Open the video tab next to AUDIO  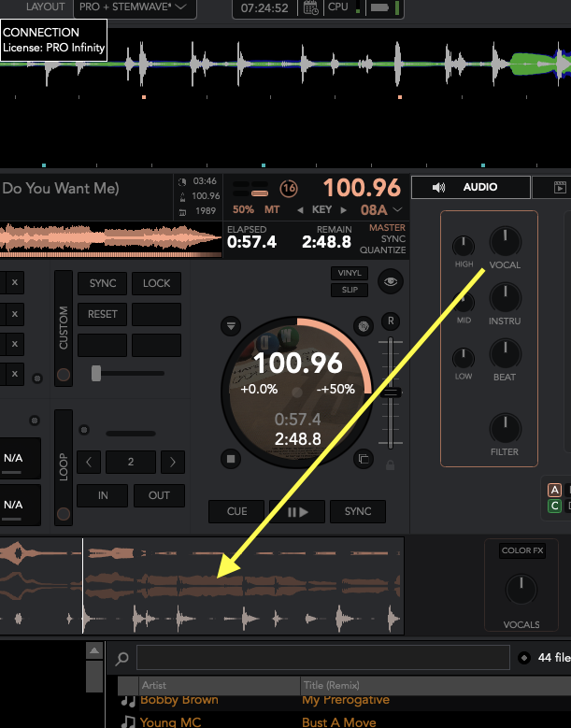pyautogui.click(x=555, y=187)
